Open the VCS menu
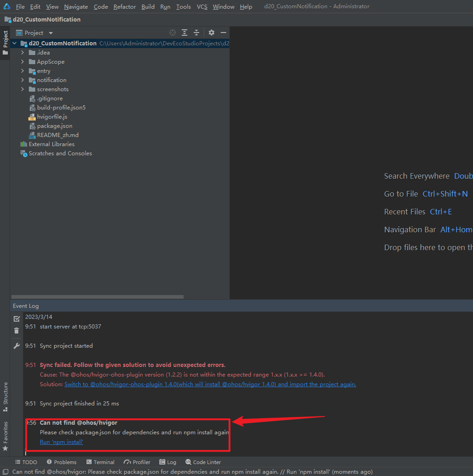 tap(202, 6)
